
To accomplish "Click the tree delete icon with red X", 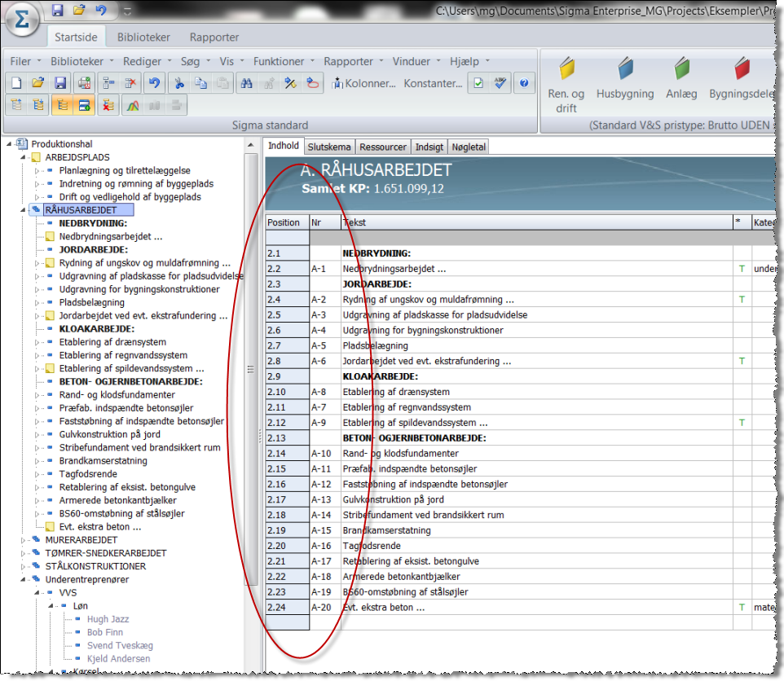I will pos(108,105).
